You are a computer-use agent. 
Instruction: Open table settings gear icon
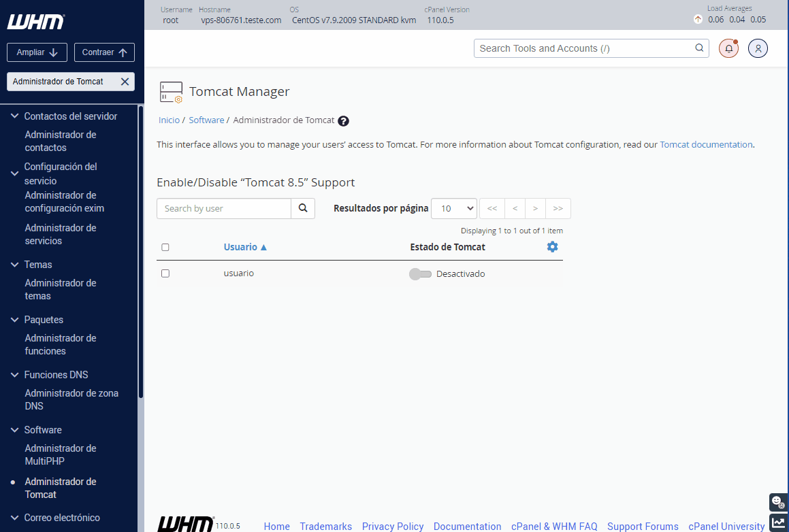(552, 246)
